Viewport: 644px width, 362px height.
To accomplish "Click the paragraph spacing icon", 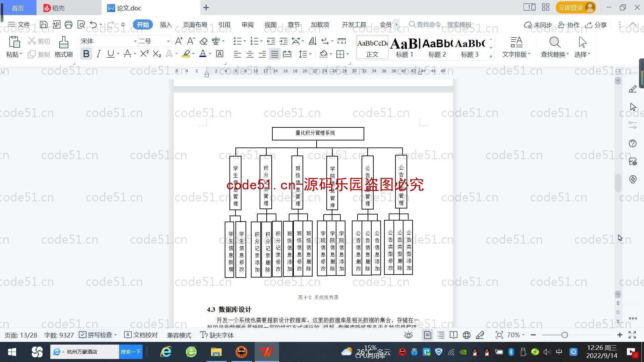I will click(x=305, y=54).
